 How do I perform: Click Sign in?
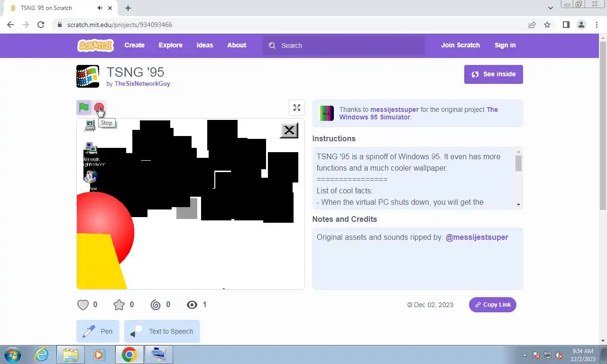tap(505, 45)
